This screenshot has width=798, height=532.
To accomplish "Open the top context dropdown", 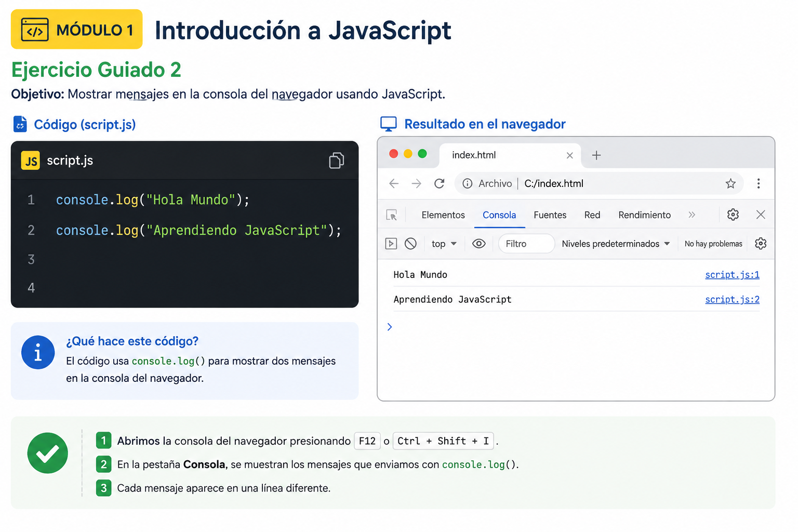I will click(x=444, y=244).
